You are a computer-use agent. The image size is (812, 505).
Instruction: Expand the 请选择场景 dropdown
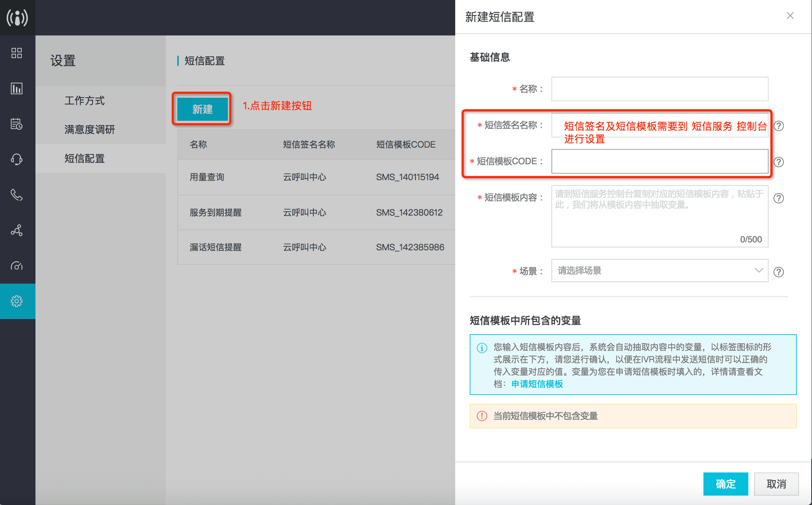[x=659, y=271]
